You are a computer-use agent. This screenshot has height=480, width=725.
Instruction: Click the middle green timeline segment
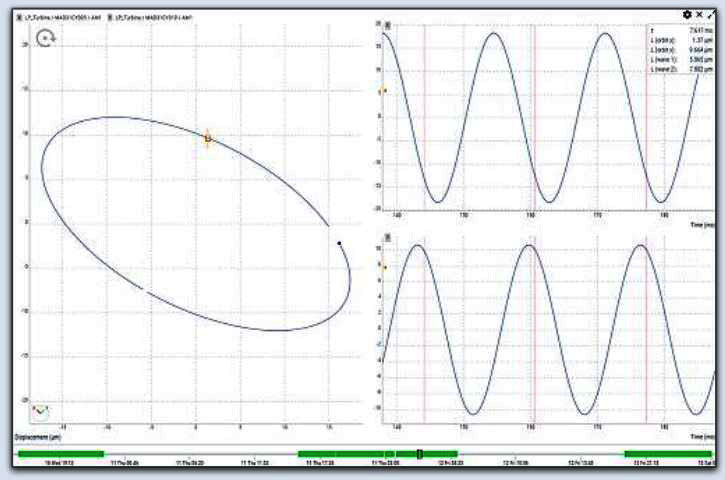coord(340,454)
